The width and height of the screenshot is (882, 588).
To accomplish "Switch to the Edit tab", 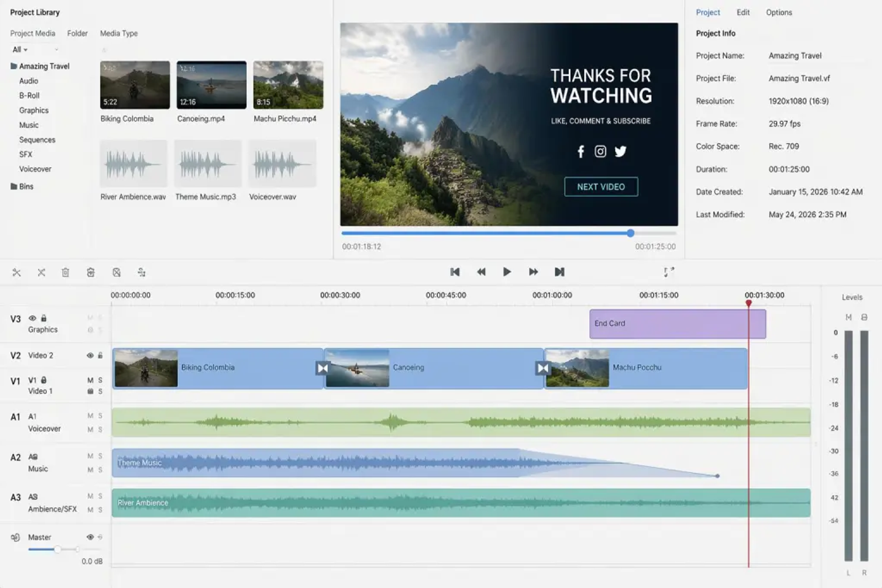I will [x=743, y=12].
